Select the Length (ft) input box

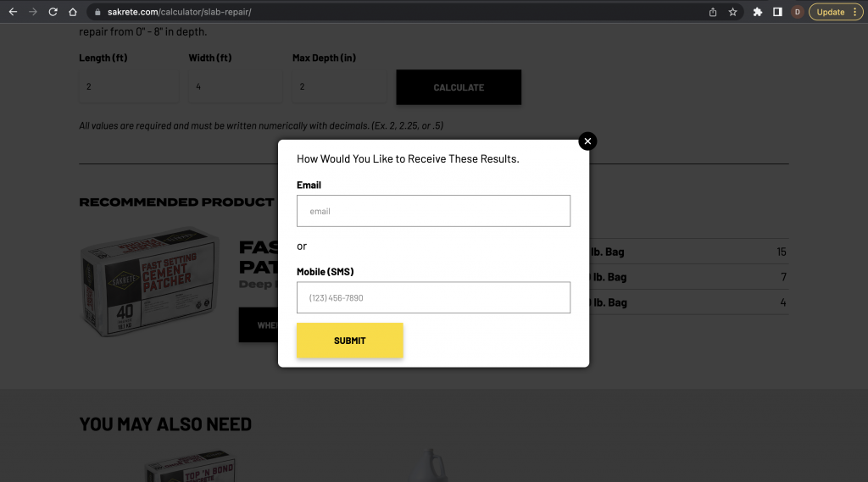129,87
